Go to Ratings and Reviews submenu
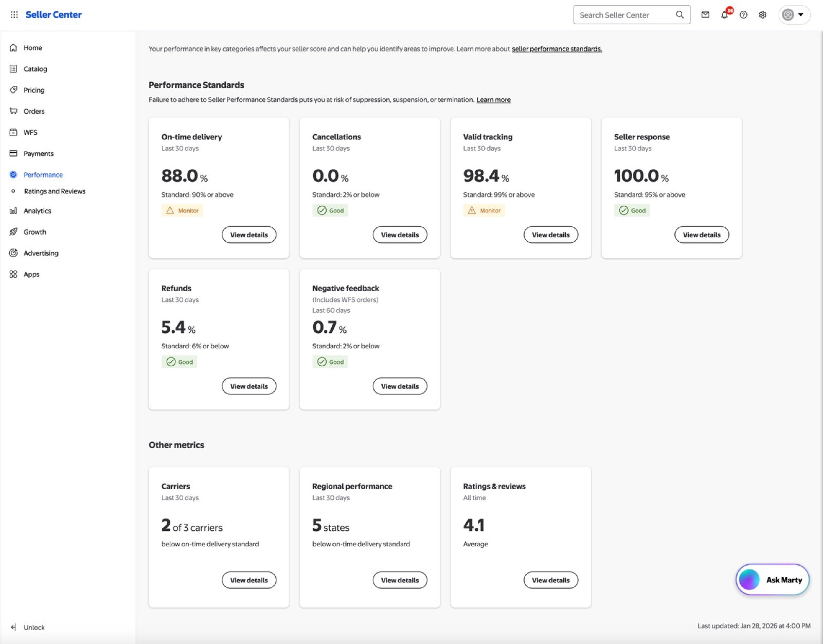 (55, 191)
